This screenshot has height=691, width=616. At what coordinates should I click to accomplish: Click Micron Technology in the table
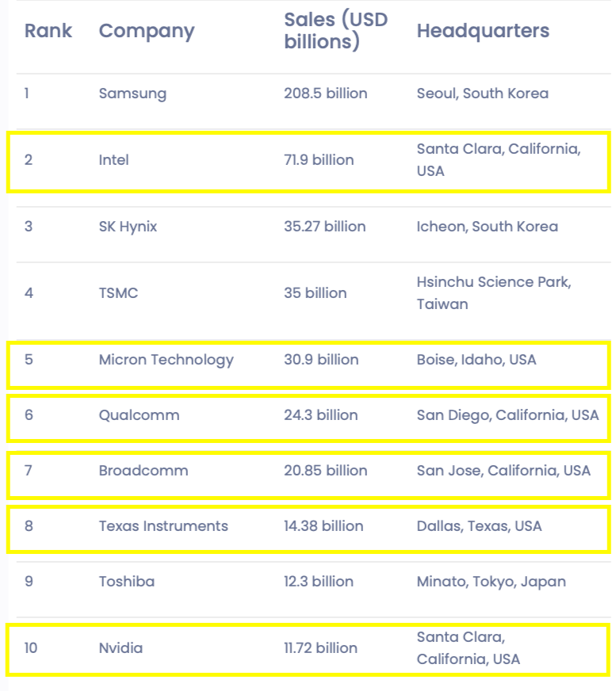(x=166, y=360)
